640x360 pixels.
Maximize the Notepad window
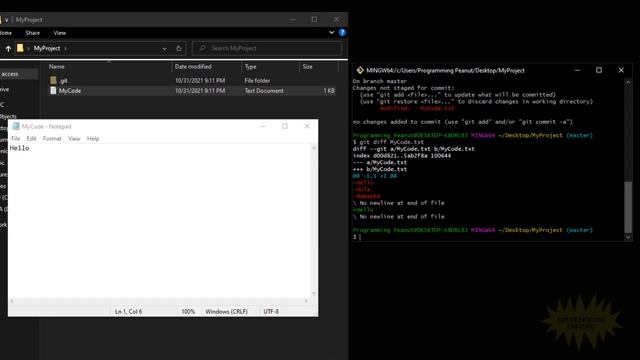coord(285,127)
